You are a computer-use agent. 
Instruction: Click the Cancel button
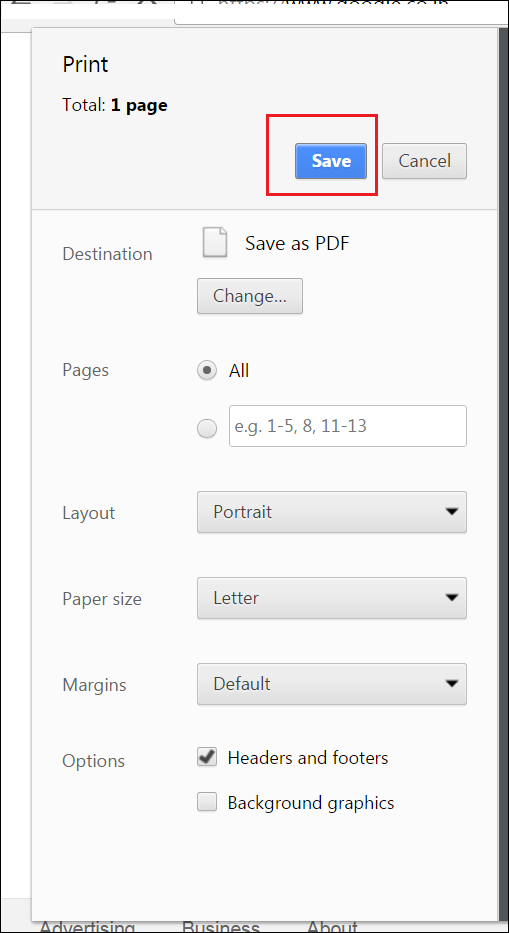tap(424, 161)
